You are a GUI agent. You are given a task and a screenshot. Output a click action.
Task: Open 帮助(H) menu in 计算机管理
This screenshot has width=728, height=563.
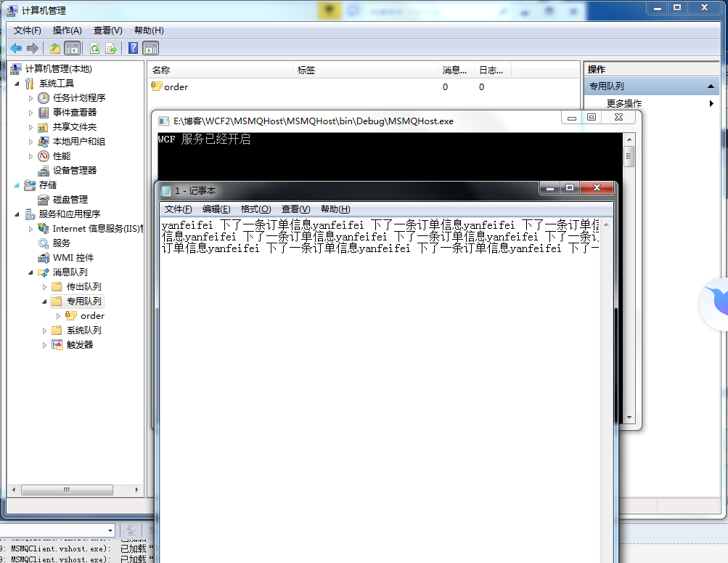[149, 31]
